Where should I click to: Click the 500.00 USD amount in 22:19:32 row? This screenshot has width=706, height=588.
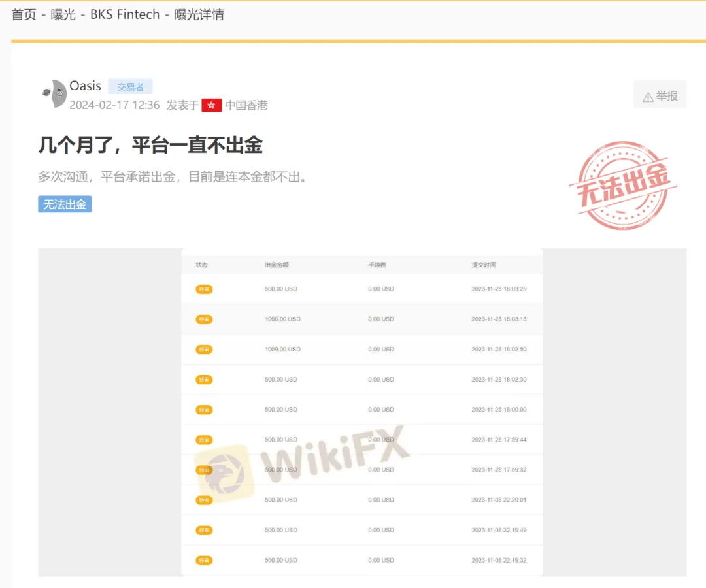[281, 560]
